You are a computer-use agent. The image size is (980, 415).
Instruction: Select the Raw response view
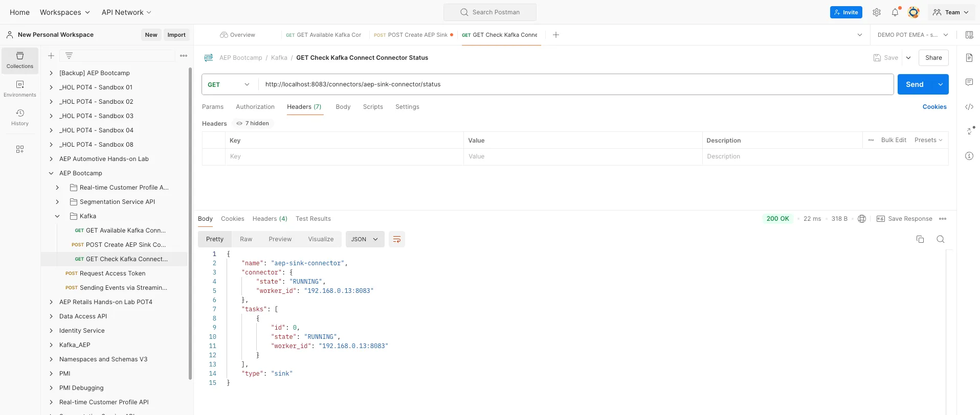click(246, 239)
